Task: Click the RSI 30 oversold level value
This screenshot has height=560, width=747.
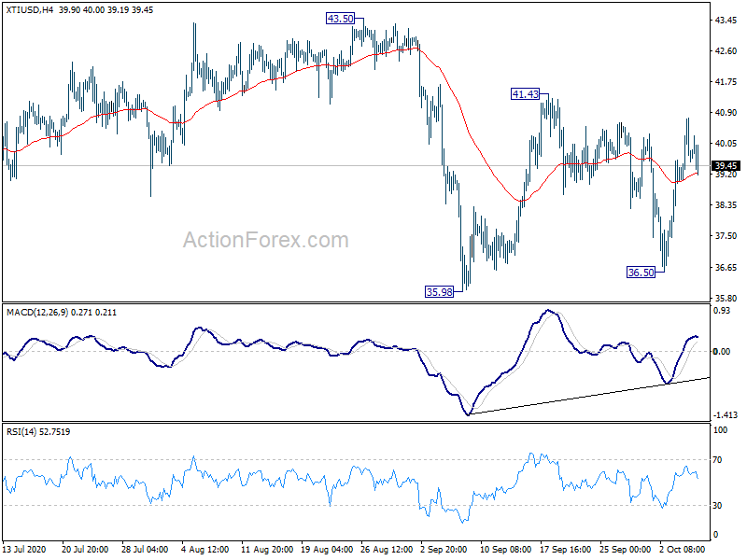Action: point(717,505)
